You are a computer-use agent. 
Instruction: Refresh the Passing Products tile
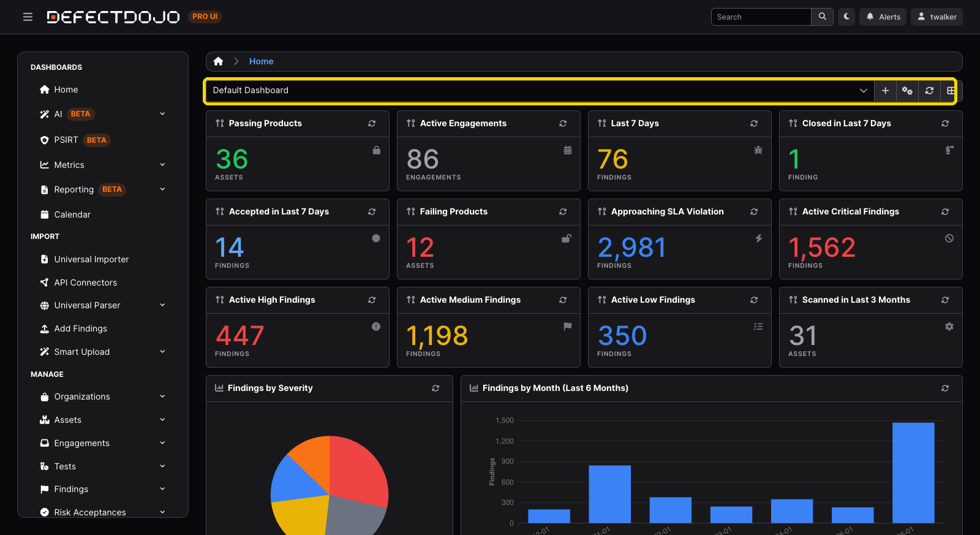[372, 123]
